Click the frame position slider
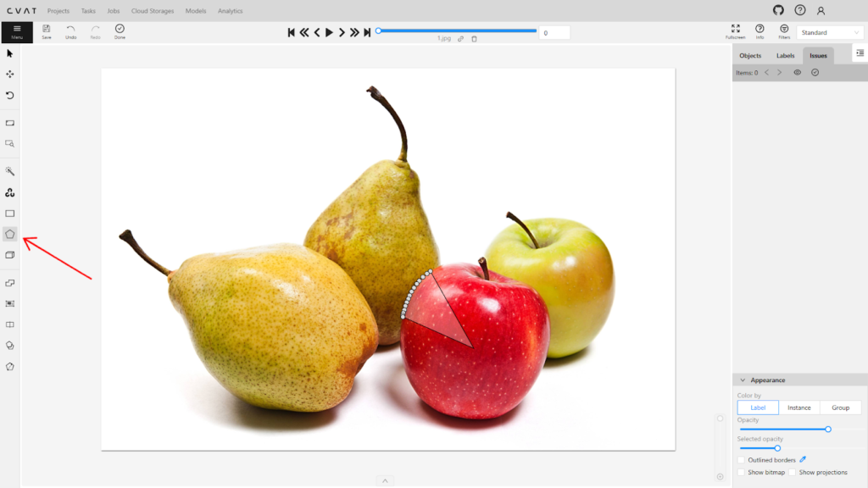This screenshot has height=488, width=868. tap(457, 31)
